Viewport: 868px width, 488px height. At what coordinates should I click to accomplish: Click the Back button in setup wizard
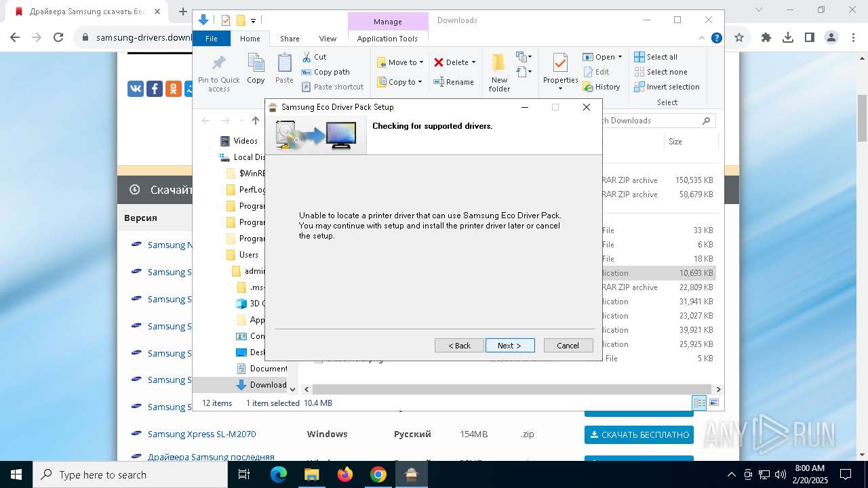(x=459, y=346)
